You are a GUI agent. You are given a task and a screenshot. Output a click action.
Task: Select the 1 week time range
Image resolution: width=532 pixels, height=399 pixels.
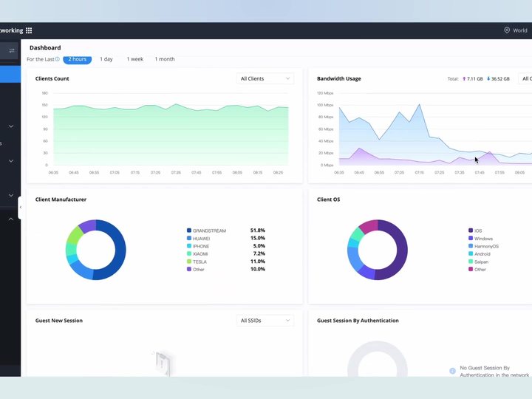click(135, 59)
